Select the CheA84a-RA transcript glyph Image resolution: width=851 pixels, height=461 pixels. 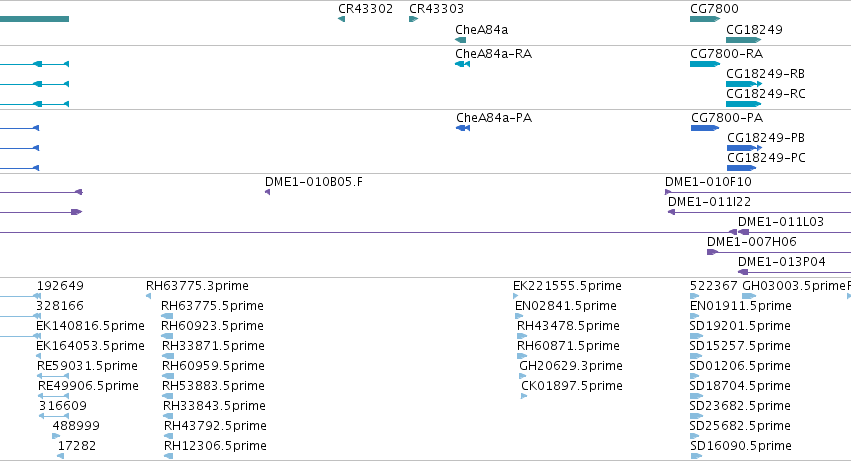(x=462, y=64)
